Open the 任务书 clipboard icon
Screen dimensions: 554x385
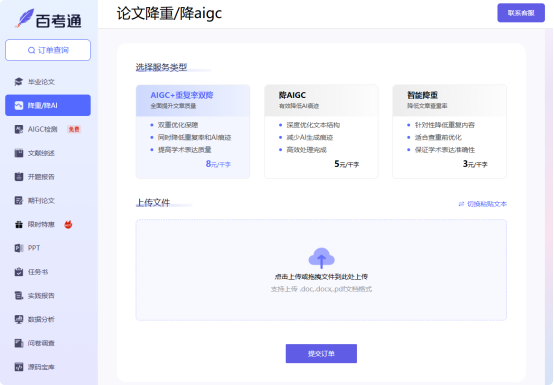[18, 272]
